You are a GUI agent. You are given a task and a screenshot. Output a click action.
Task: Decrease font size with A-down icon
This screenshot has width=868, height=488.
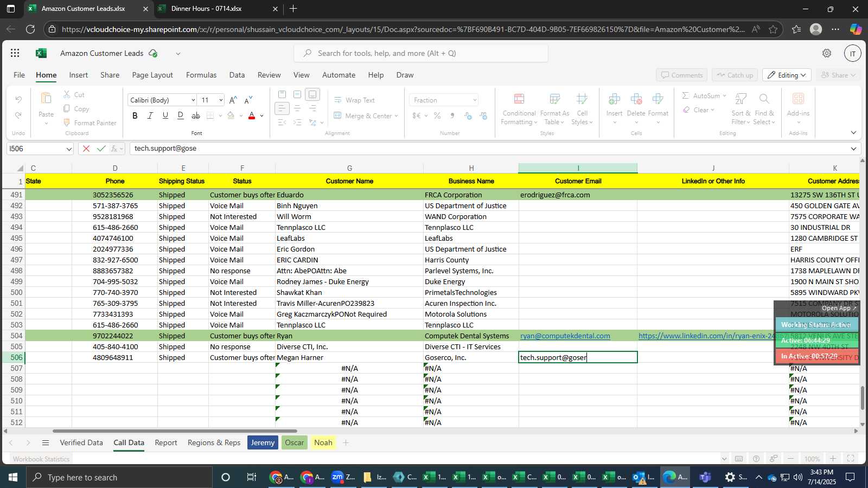[248, 100]
